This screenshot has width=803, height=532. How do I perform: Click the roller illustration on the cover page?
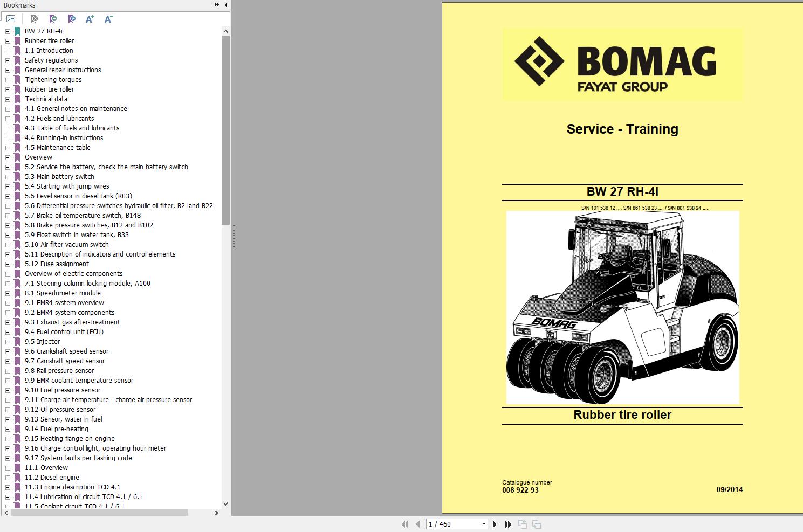(x=622, y=307)
